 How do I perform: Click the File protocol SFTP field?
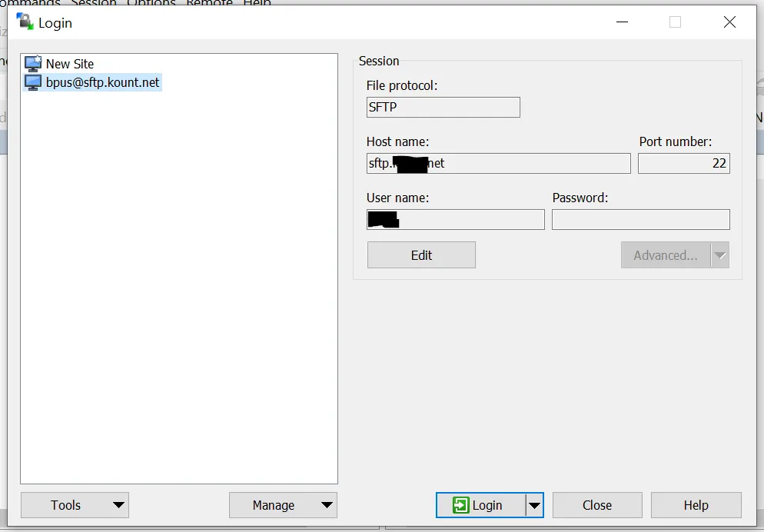coord(443,107)
